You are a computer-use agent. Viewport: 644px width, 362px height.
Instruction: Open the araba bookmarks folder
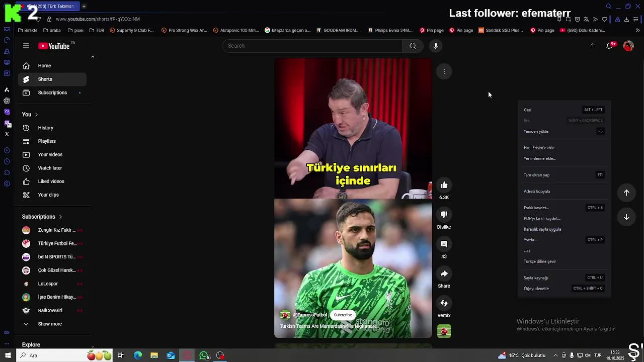click(x=52, y=30)
